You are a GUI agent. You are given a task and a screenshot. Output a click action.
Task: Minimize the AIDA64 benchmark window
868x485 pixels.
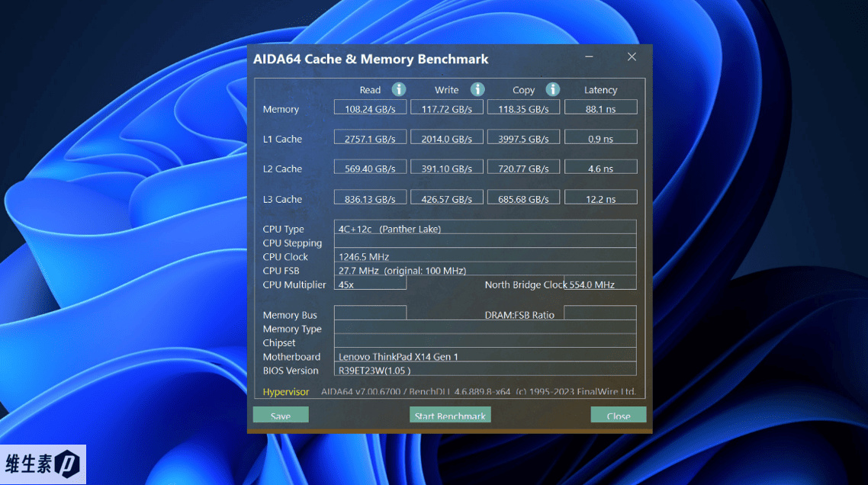(589, 56)
